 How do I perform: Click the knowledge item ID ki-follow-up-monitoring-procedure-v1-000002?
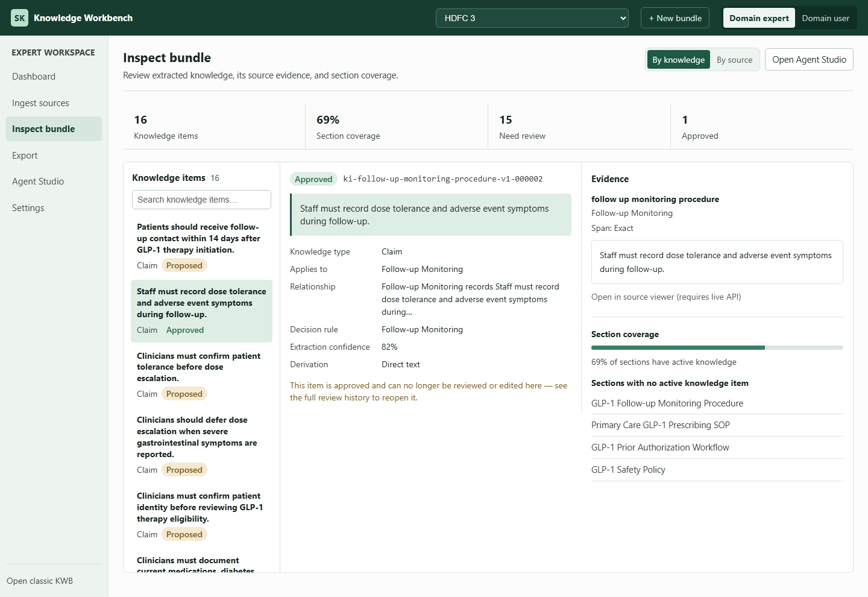click(x=443, y=179)
